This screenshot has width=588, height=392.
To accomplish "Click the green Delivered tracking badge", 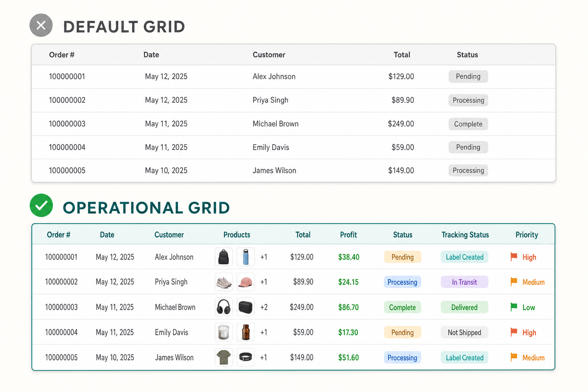I will point(464,307).
